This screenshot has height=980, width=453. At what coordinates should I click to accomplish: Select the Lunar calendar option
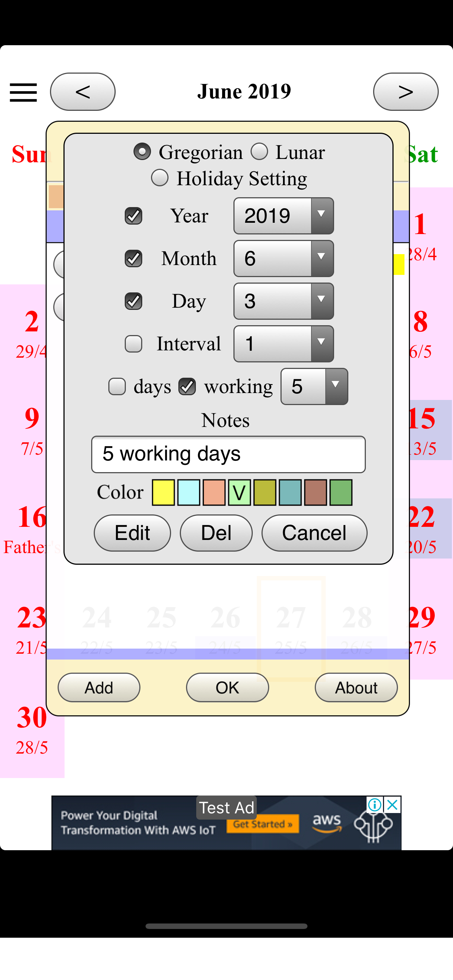[x=260, y=151]
